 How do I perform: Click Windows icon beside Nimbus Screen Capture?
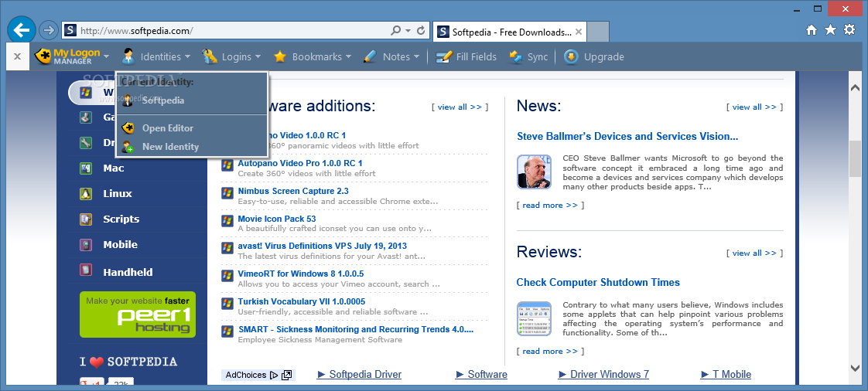(227, 192)
